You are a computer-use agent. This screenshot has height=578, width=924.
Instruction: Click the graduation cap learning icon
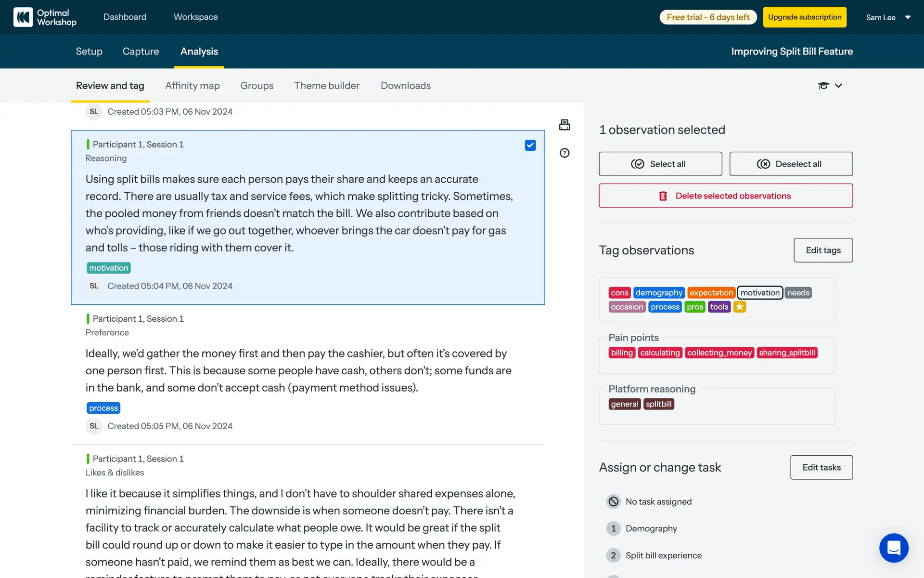tap(823, 86)
